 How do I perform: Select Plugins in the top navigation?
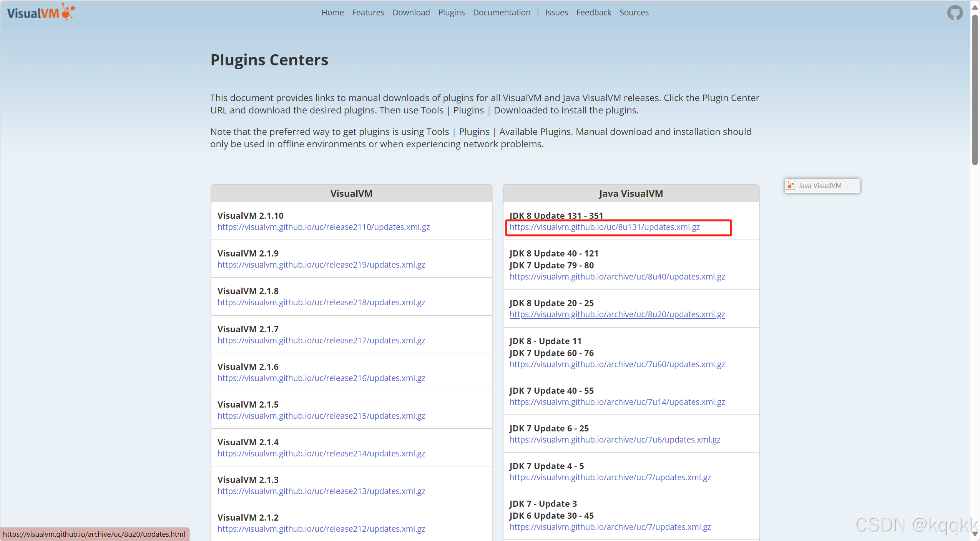(451, 13)
